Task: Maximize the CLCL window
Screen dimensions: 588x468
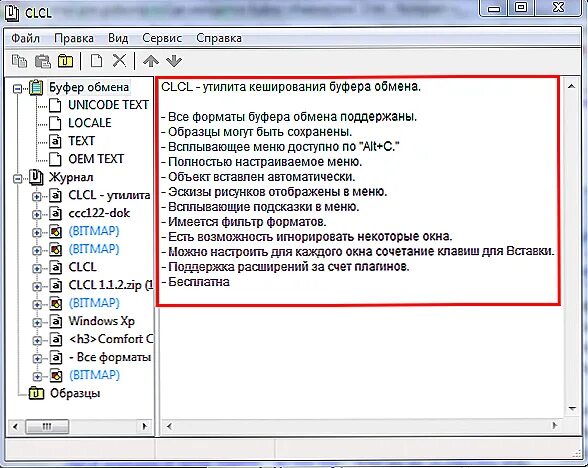Action: click(x=520, y=7)
